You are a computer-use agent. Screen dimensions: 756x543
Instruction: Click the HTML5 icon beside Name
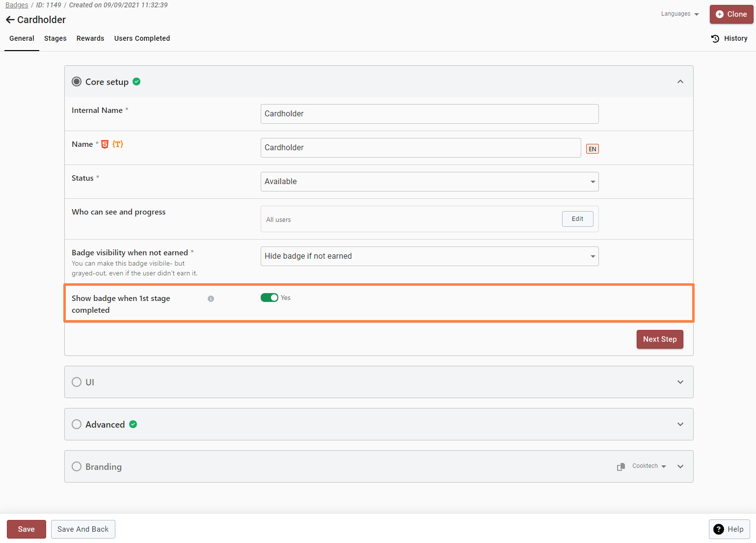point(105,144)
